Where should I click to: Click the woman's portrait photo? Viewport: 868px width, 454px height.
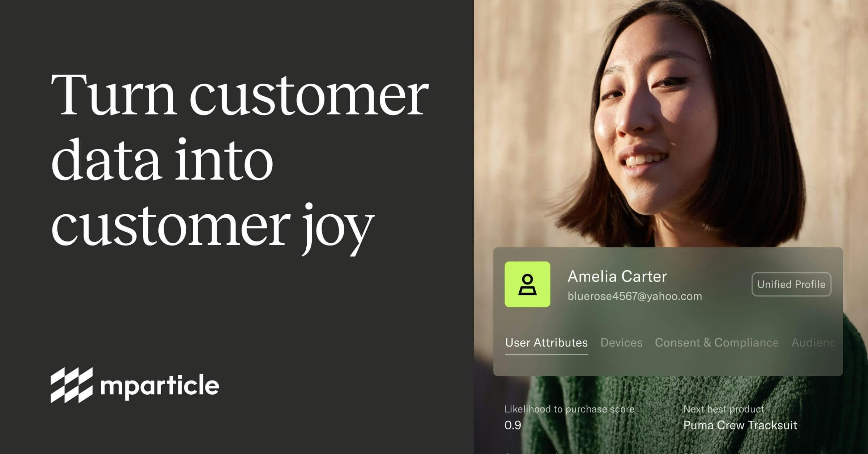pos(671,123)
